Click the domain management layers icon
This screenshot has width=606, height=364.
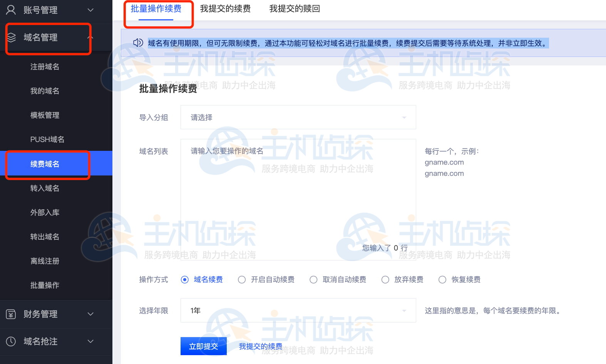click(11, 37)
